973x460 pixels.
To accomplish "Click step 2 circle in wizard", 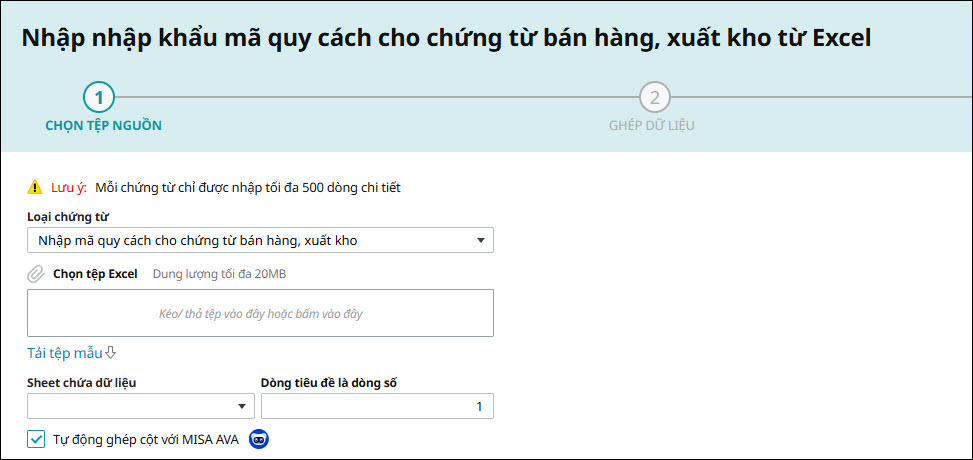I will tap(655, 98).
